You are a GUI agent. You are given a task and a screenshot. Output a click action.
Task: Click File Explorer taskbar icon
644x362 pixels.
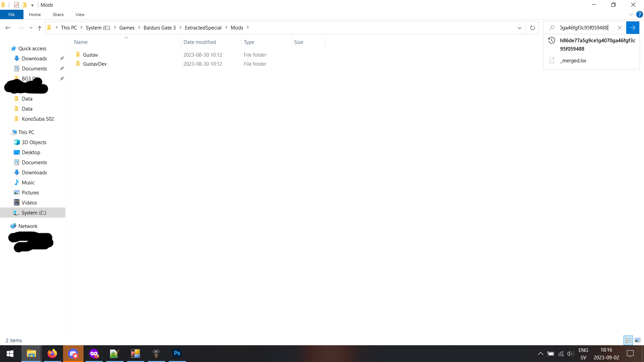coord(32,354)
